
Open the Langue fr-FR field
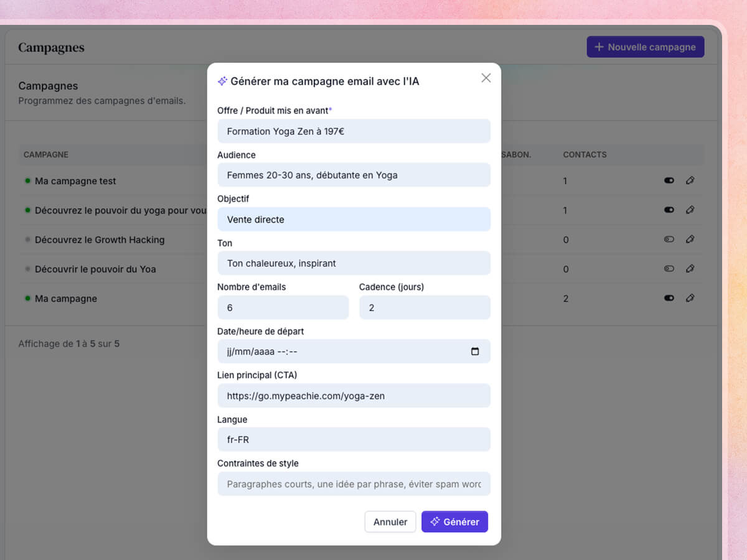[x=354, y=439]
